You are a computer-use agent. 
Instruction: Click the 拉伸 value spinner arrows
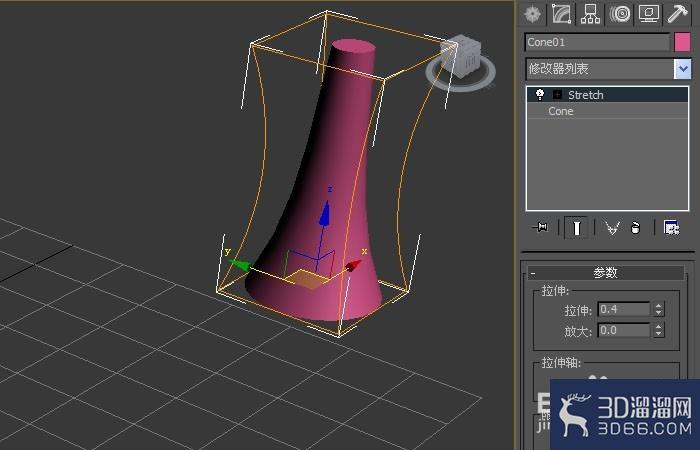[x=659, y=309]
